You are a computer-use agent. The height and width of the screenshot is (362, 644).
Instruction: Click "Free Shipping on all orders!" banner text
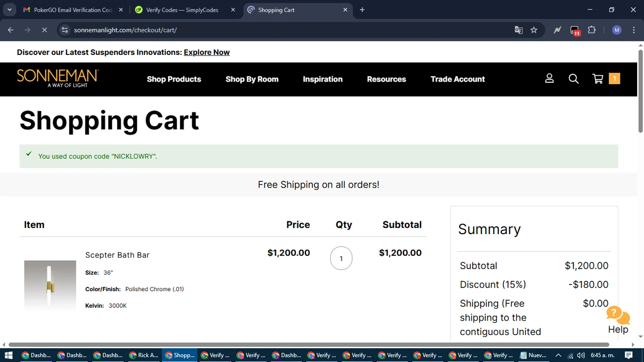(x=319, y=185)
